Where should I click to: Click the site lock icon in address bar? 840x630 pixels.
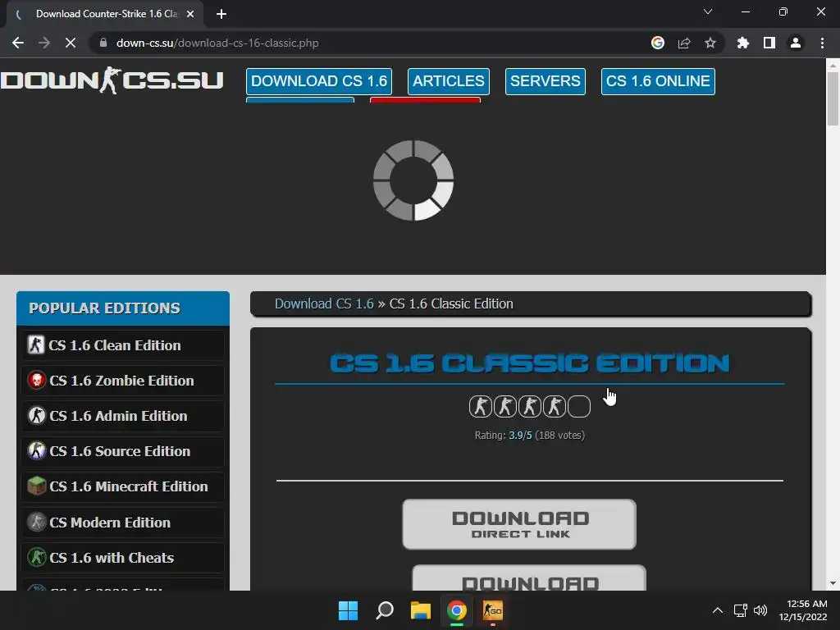tap(103, 43)
